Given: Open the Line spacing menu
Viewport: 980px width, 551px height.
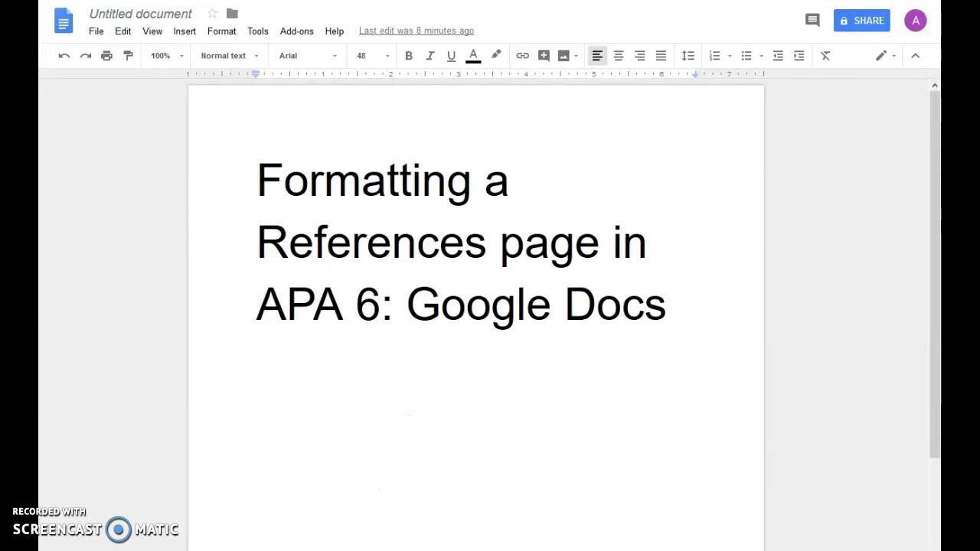Looking at the screenshot, I should [688, 56].
